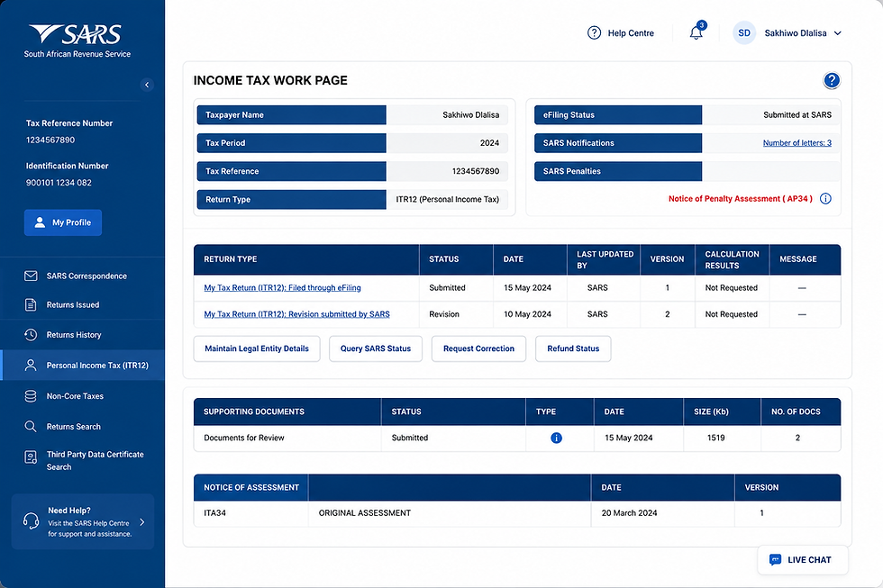Open Returns Search menu item
Viewport: 883px width, 588px height.
tap(83, 427)
